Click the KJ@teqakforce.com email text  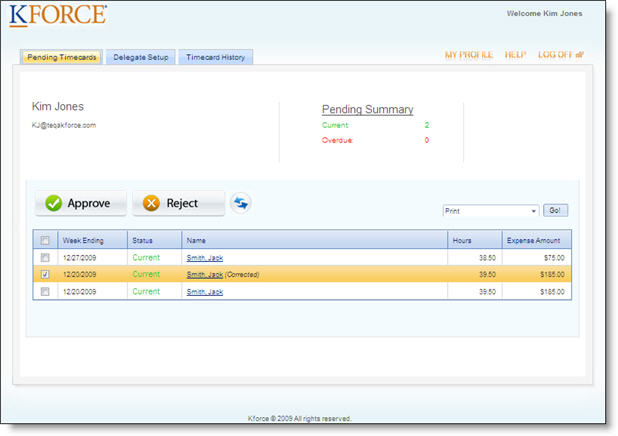64,125
